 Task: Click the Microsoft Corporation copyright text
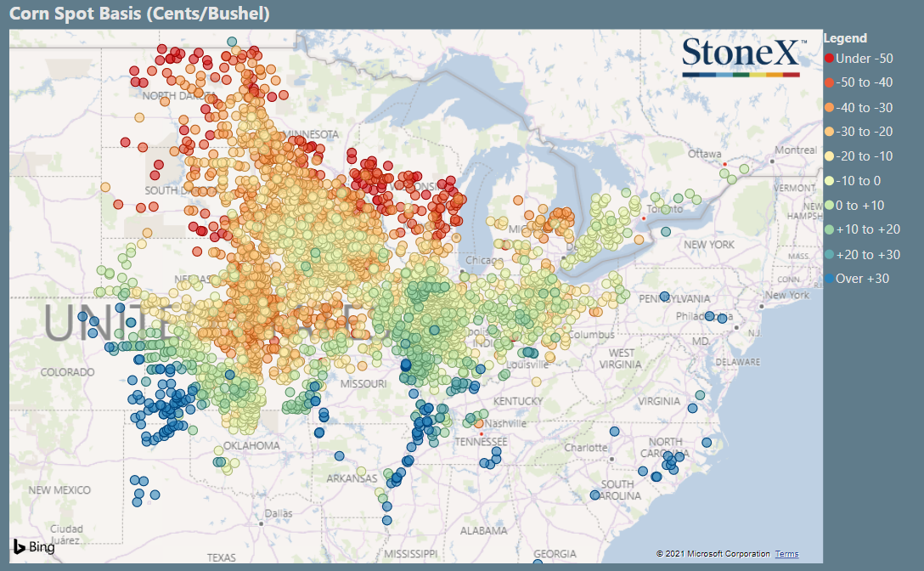point(713,553)
